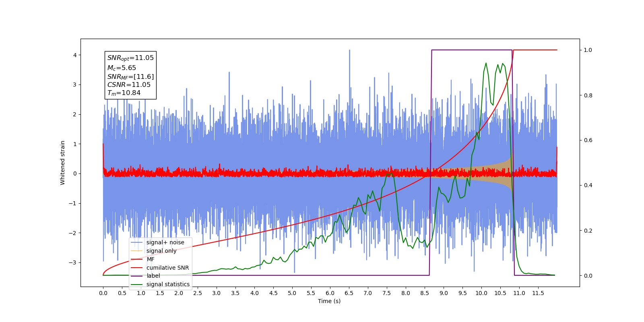Click the 8.5 tick on the time axis
The height and width of the screenshot is (322, 644).
click(x=425, y=293)
